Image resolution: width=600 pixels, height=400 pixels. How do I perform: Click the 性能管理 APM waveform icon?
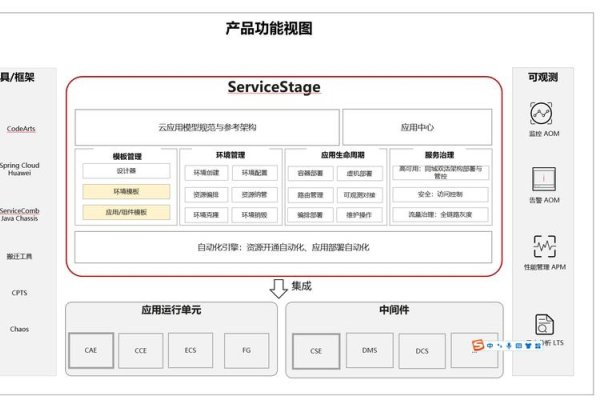[545, 246]
